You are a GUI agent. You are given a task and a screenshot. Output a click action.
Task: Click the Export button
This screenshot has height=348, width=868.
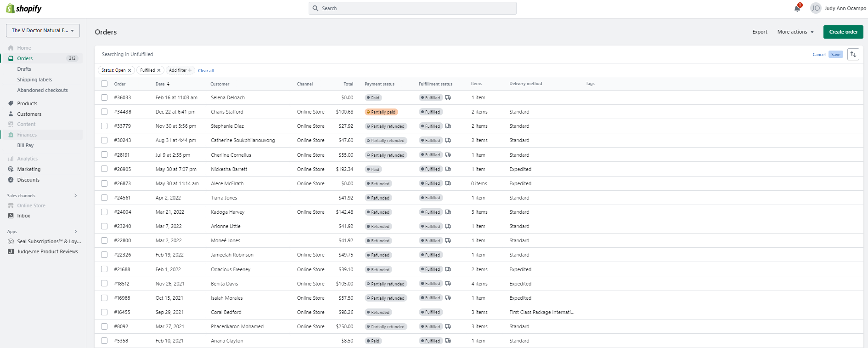click(x=760, y=32)
